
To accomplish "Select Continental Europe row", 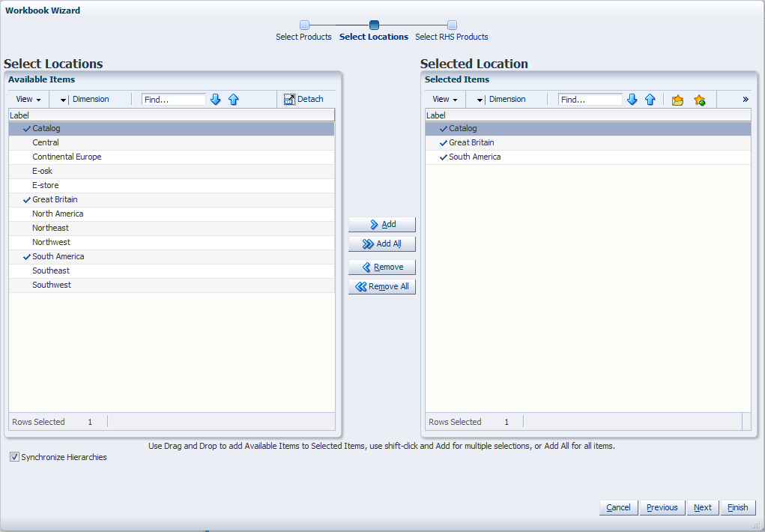I will 172,157.
